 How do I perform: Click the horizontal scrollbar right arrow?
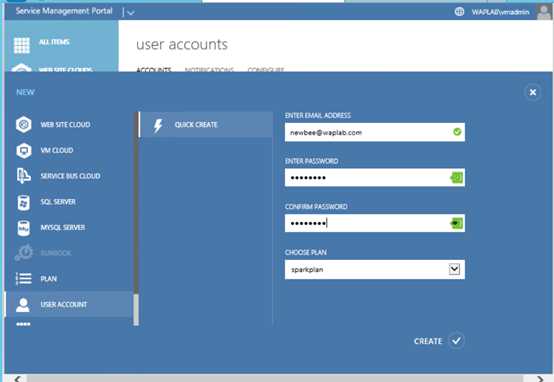[540, 378]
